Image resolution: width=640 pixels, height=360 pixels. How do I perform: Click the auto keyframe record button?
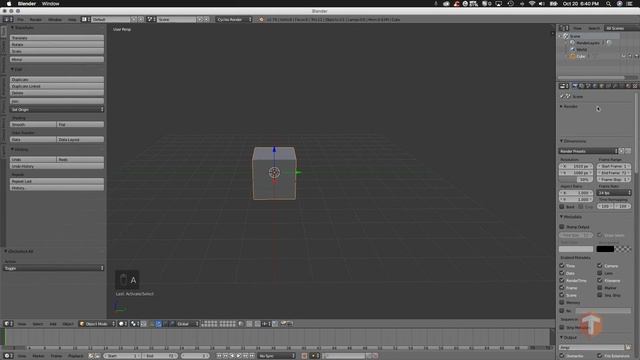coord(304,356)
